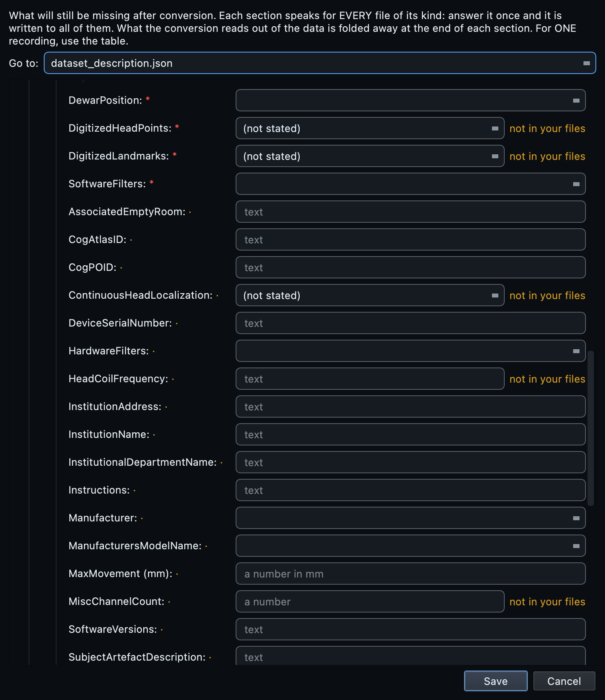The image size is (605, 700).
Task: Select the InstitutionalDepartmentName field
Action: (410, 462)
